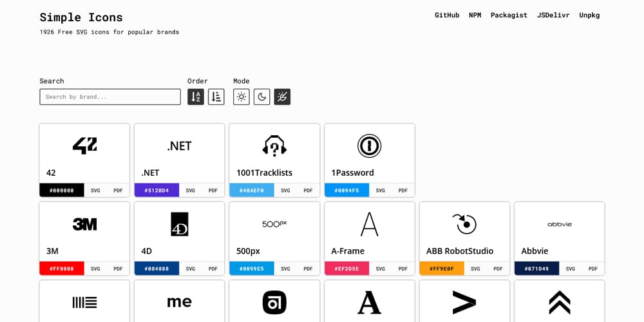
Task: Click the ABB RobotStudio brand name text
Action: [x=460, y=251]
